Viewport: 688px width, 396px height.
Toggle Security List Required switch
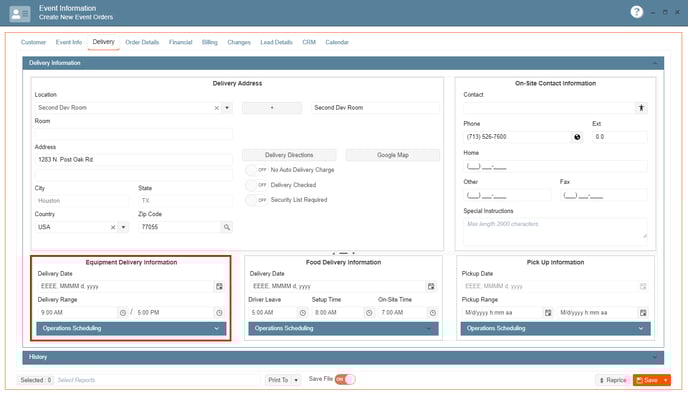pos(256,200)
